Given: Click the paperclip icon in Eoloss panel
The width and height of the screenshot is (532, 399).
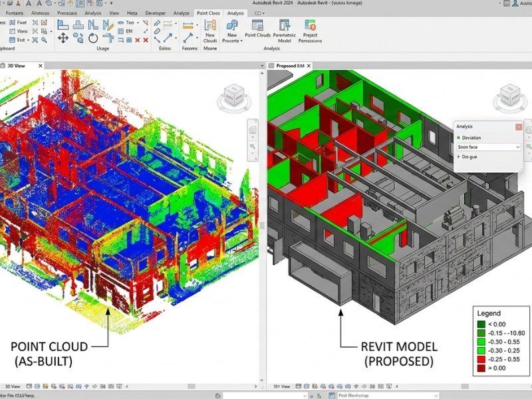Looking at the screenshot, I should click(157, 31).
